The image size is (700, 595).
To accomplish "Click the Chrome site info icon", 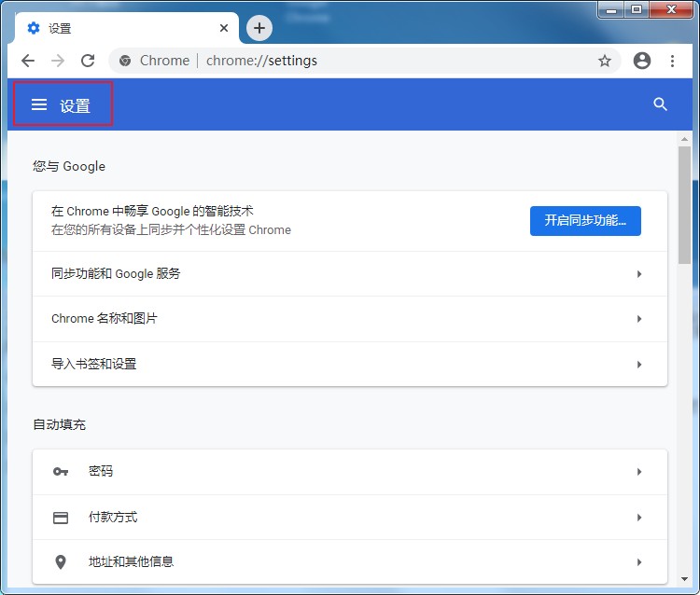I will pos(125,61).
